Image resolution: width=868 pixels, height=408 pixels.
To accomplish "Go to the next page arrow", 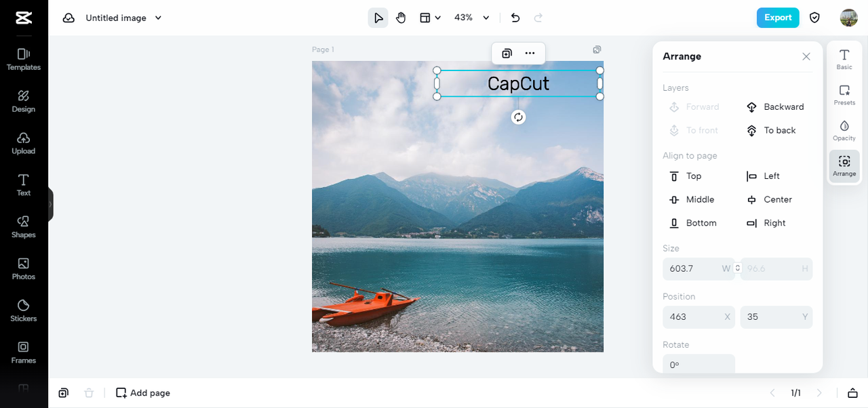I will point(819,393).
